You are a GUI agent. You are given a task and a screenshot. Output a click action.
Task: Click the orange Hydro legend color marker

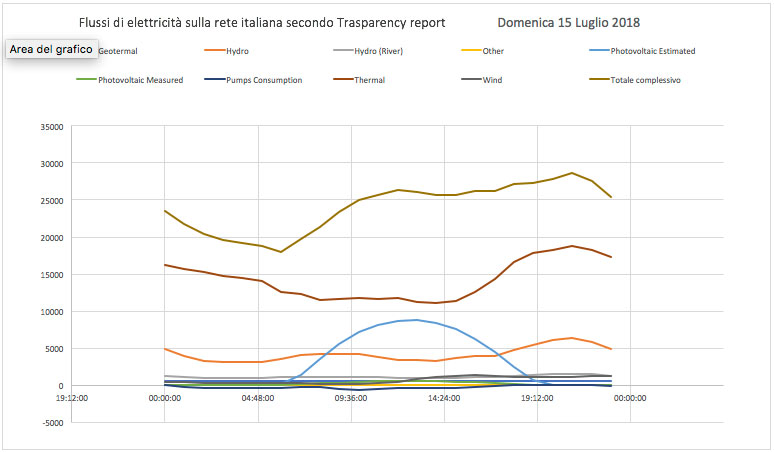215,51
